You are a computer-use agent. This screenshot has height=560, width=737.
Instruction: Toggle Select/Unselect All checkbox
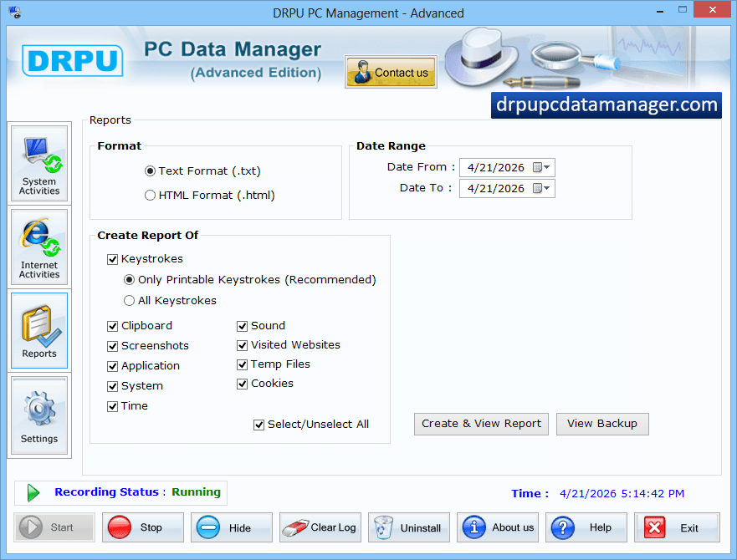click(259, 425)
